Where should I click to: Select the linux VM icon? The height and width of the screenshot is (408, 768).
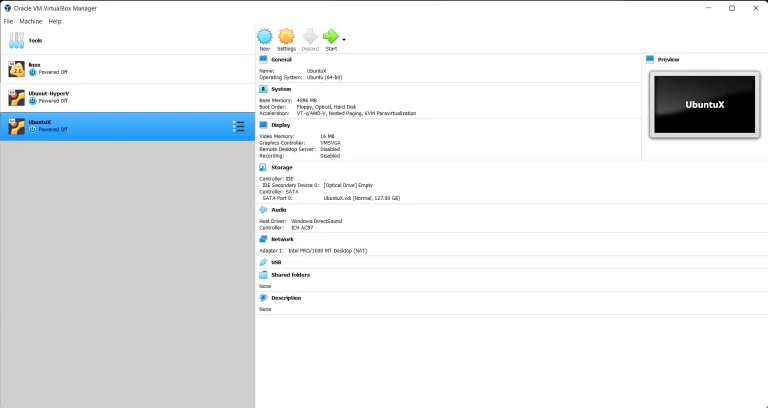click(16, 69)
